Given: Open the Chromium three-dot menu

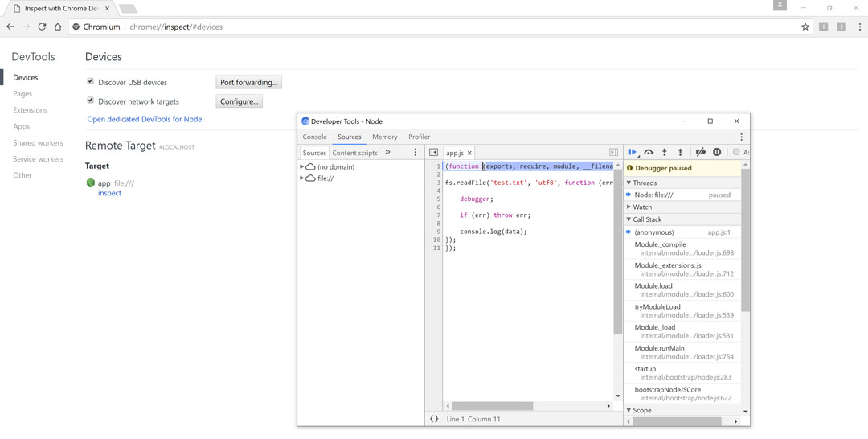Looking at the screenshot, I should (859, 27).
